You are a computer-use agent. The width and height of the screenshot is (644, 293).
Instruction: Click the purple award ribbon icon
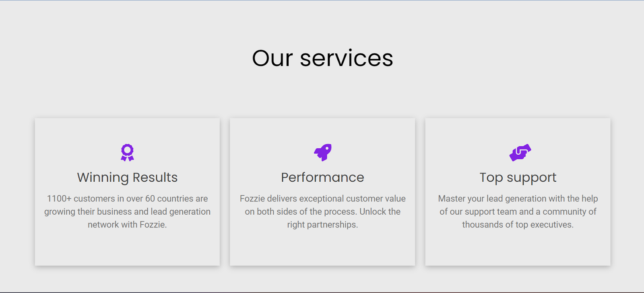[127, 153]
